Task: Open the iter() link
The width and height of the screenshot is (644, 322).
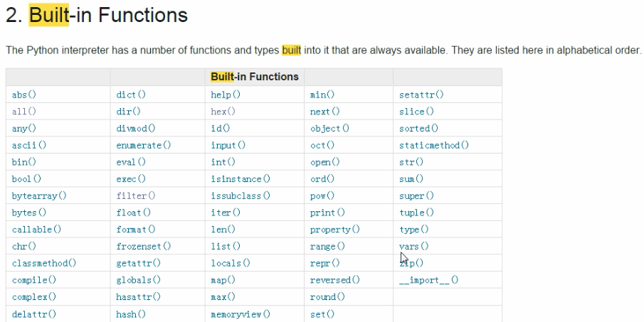Action: click(x=226, y=213)
